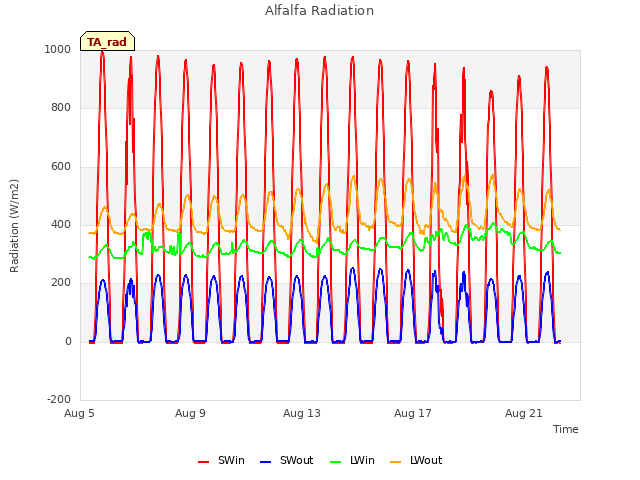This screenshot has width=640, height=480.
Task: Click the Time x-axis label
Action: click(x=565, y=429)
